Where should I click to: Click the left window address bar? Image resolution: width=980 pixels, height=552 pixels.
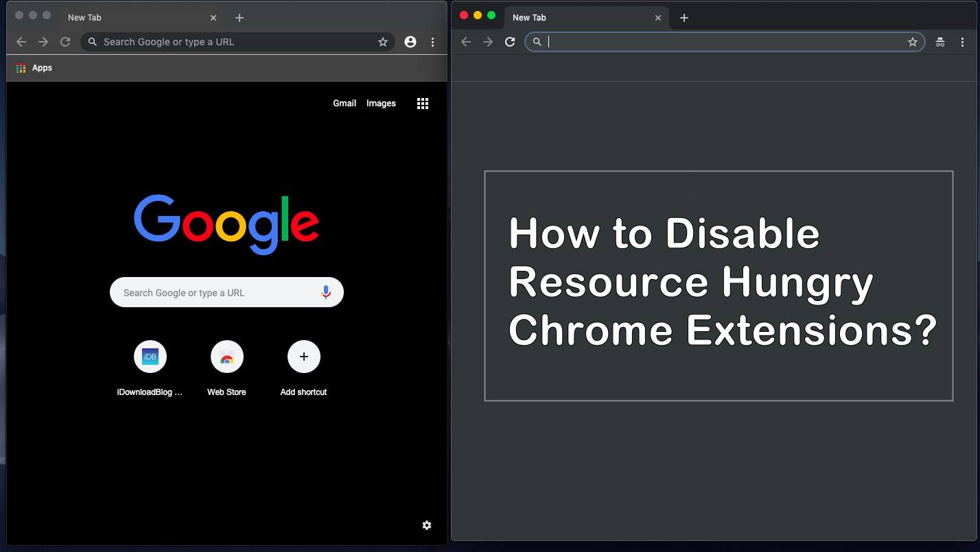click(237, 42)
